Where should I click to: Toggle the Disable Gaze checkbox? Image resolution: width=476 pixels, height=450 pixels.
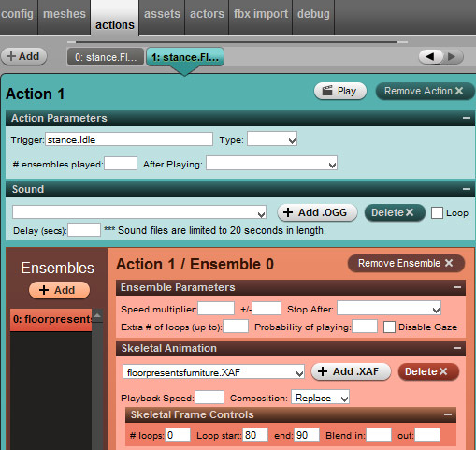(389, 327)
